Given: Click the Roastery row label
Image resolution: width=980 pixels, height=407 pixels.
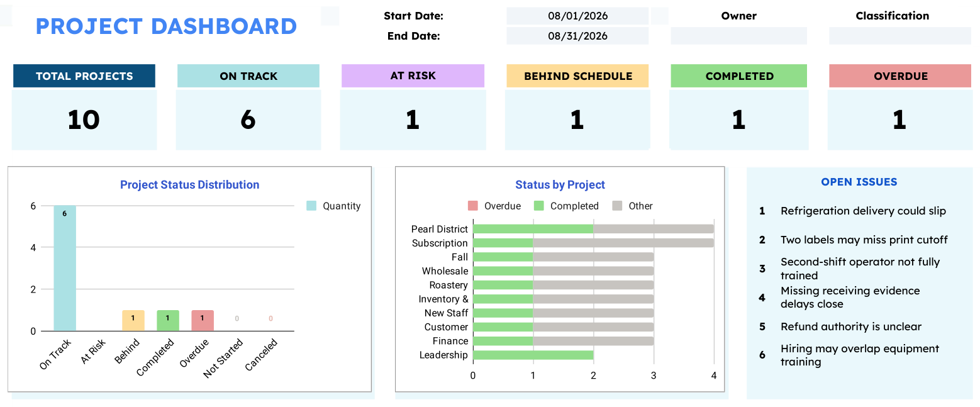Looking at the screenshot, I should (448, 285).
